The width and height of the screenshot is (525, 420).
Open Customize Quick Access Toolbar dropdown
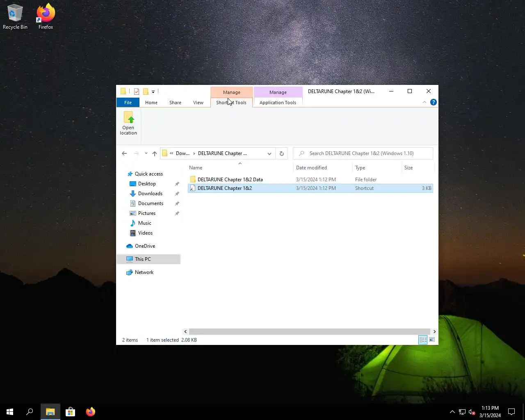pos(153,92)
